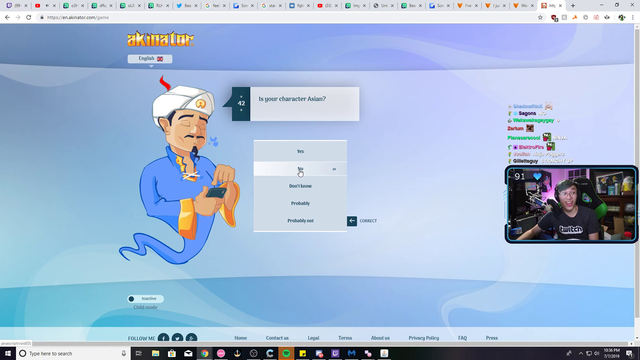Bookmark this page with the star icon
Viewport: 640px width, 360px height.
540,18
